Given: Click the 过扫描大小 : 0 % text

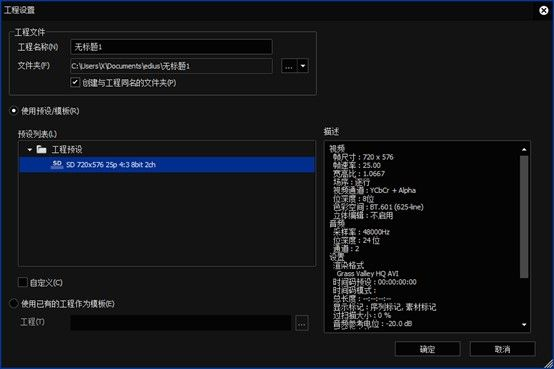Looking at the screenshot, I should [362, 315].
